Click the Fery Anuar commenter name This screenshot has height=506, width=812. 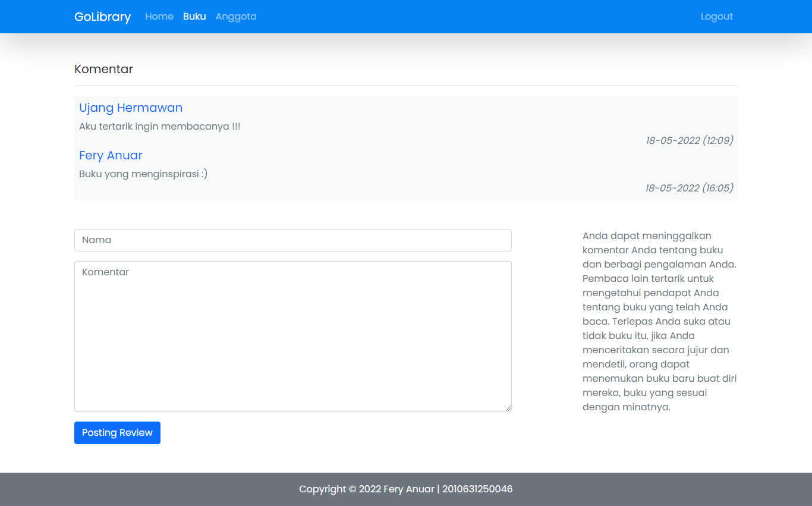(x=111, y=155)
